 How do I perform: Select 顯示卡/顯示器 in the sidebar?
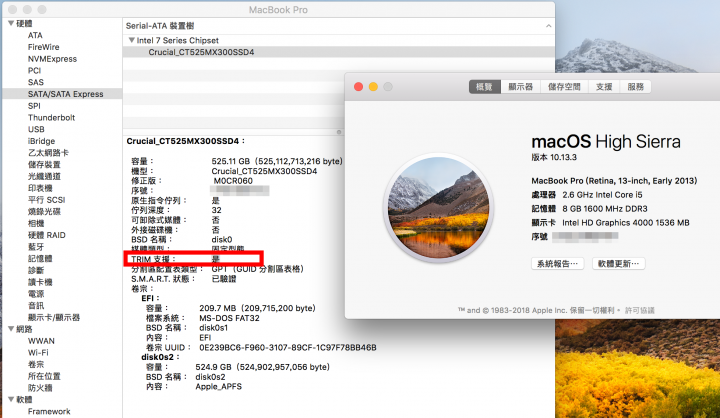[54, 317]
